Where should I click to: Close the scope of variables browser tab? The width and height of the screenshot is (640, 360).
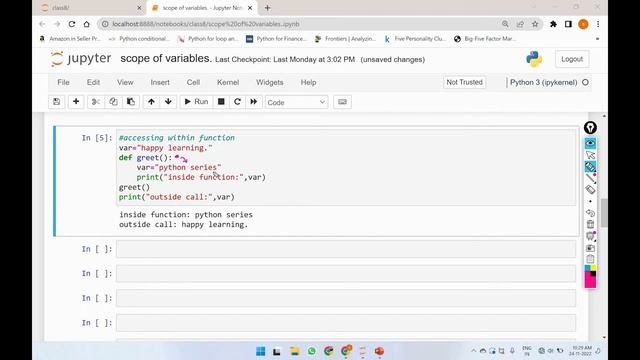(250, 8)
